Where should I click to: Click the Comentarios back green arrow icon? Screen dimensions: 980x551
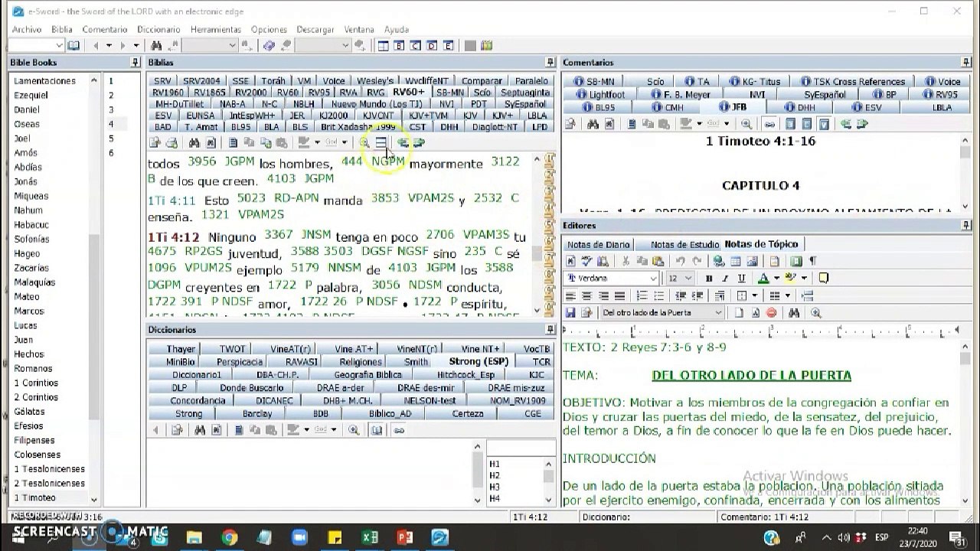[x=845, y=124]
